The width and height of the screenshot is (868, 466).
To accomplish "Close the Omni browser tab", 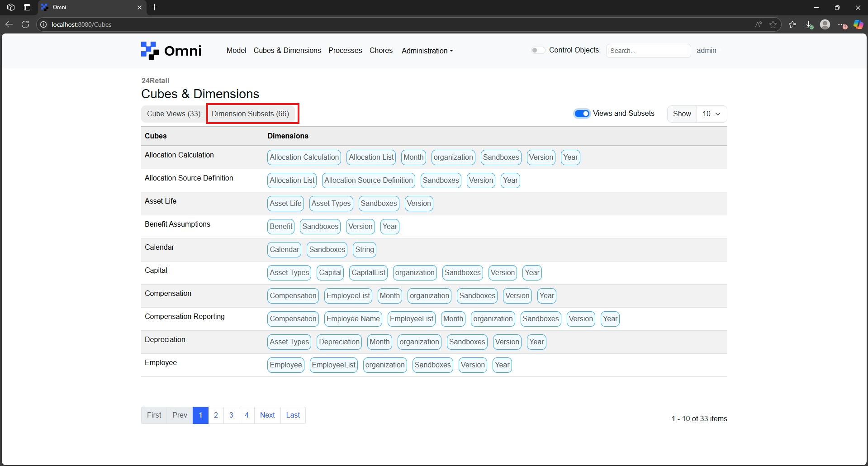I will click(x=139, y=7).
